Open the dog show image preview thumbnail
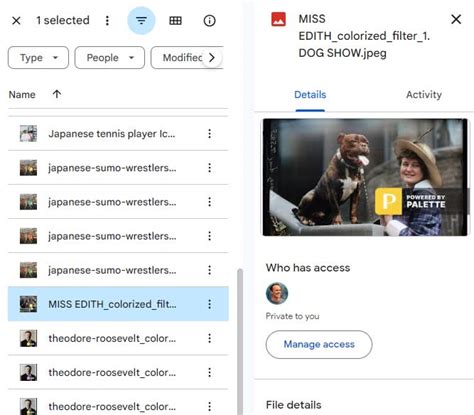The height and width of the screenshot is (415, 474). tap(365, 177)
